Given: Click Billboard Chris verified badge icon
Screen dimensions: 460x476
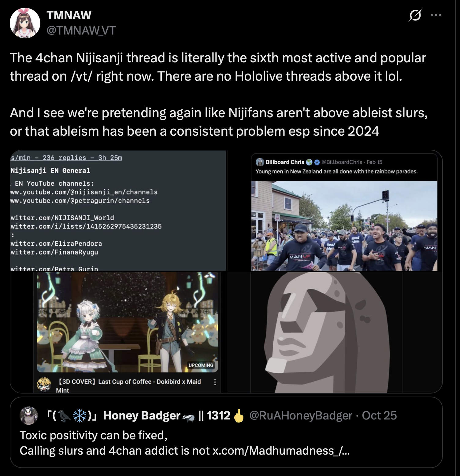Looking at the screenshot, I should (317, 162).
